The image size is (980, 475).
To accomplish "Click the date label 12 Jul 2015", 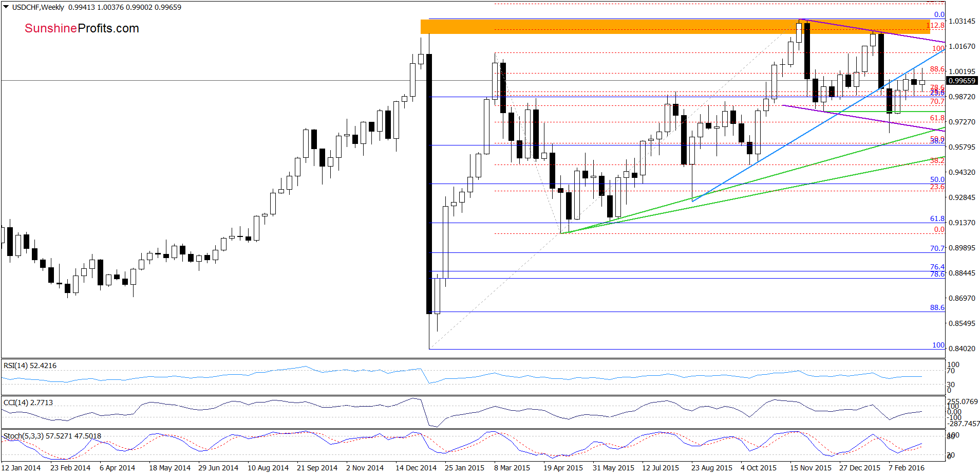I will (x=661, y=468).
